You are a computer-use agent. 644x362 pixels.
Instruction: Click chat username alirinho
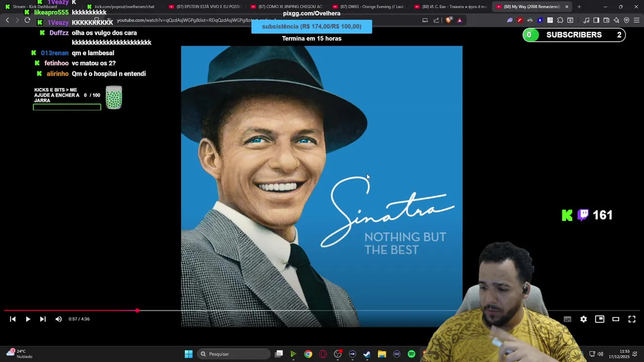(57, 73)
